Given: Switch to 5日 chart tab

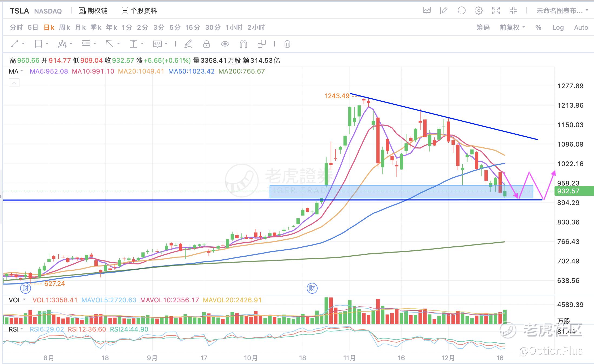Looking at the screenshot, I should tap(33, 27).
